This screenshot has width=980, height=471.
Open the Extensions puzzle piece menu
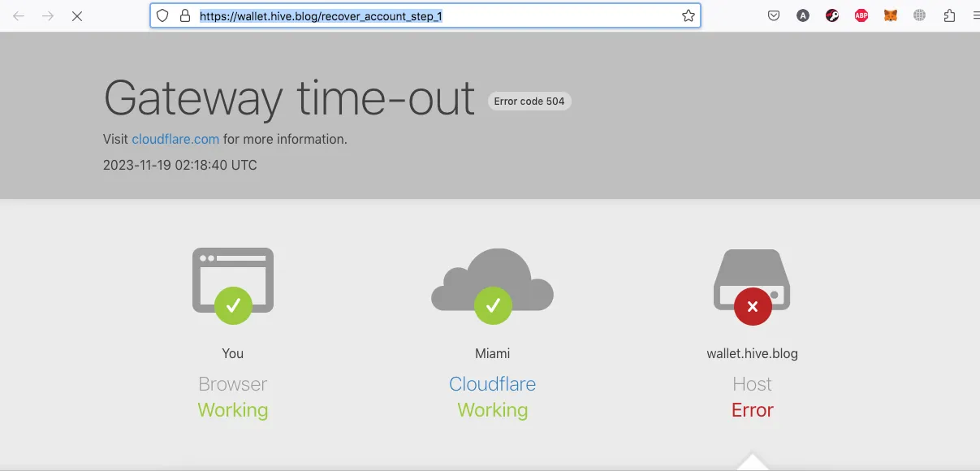(949, 15)
